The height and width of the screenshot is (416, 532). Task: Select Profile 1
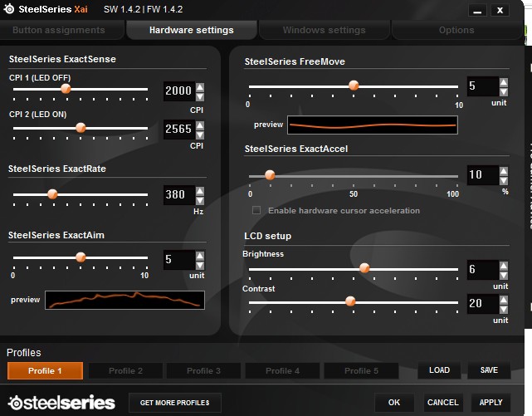[x=45, y=370]
